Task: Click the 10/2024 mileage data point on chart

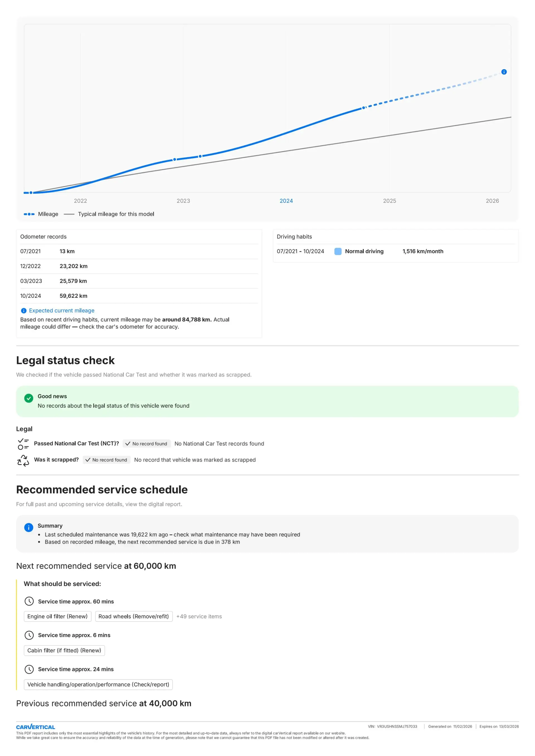Action: point(363,108)
